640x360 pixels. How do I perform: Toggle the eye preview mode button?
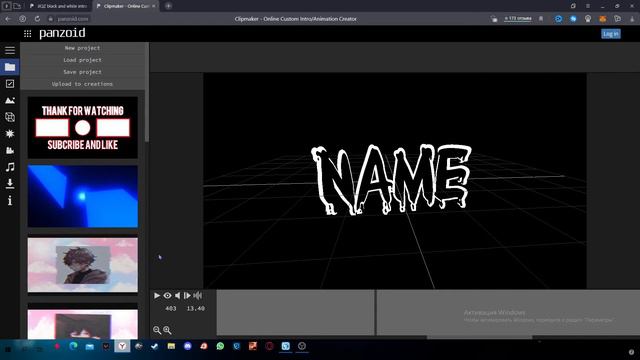coord(167,296)
